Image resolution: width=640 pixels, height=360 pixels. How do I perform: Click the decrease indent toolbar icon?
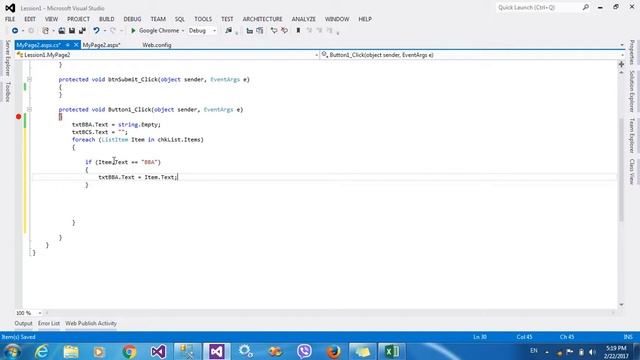click(249, 31)
